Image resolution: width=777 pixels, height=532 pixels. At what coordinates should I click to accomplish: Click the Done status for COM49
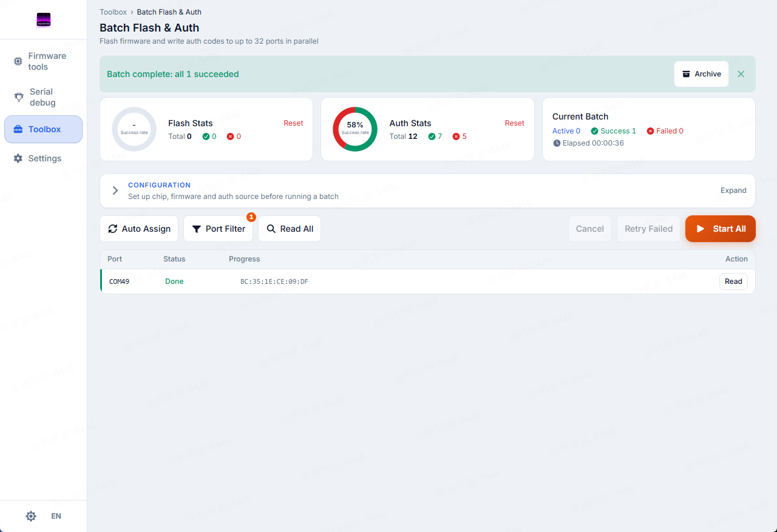(x=174, y=281)
